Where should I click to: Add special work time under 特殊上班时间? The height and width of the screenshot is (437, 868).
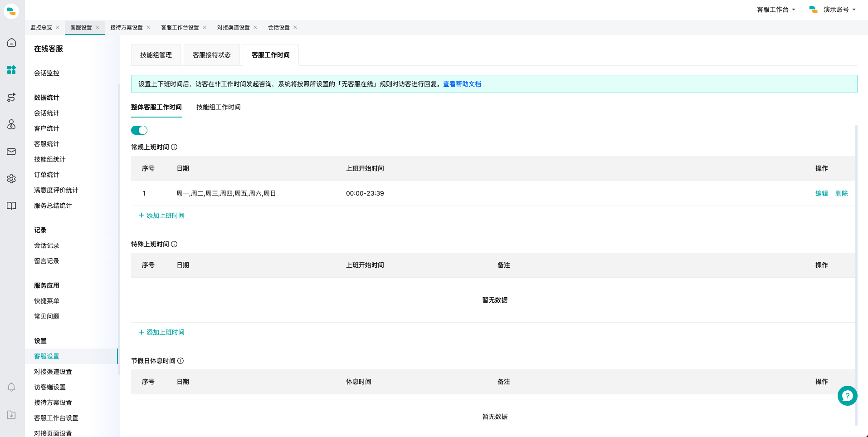[x=161, y=332]
